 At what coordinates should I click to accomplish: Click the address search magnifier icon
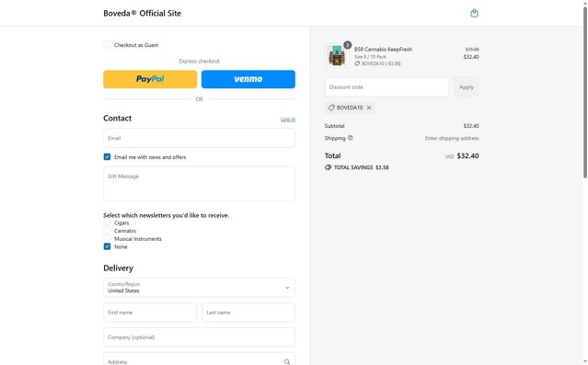coord(287,361)
